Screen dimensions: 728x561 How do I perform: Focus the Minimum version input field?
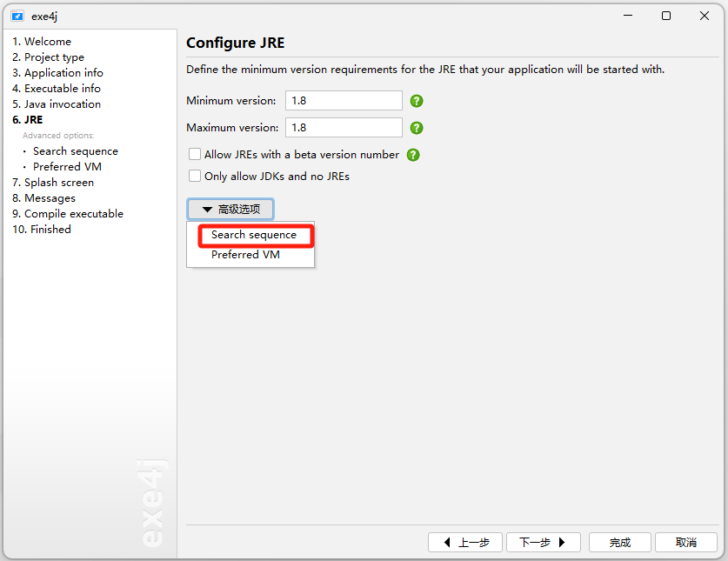344,101
